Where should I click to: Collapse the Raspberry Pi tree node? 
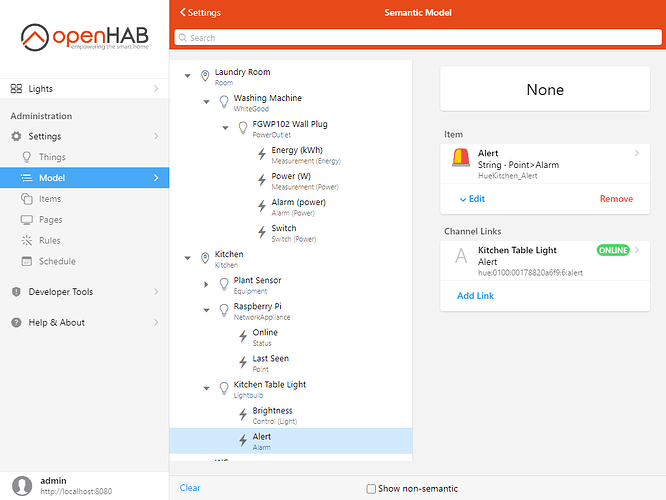(207, 311)
